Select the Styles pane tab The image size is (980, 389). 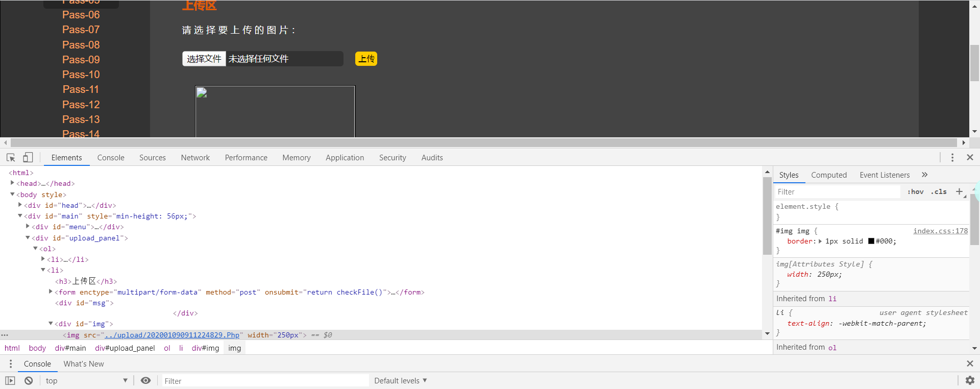pyautogui.click(x=789, y=175)
